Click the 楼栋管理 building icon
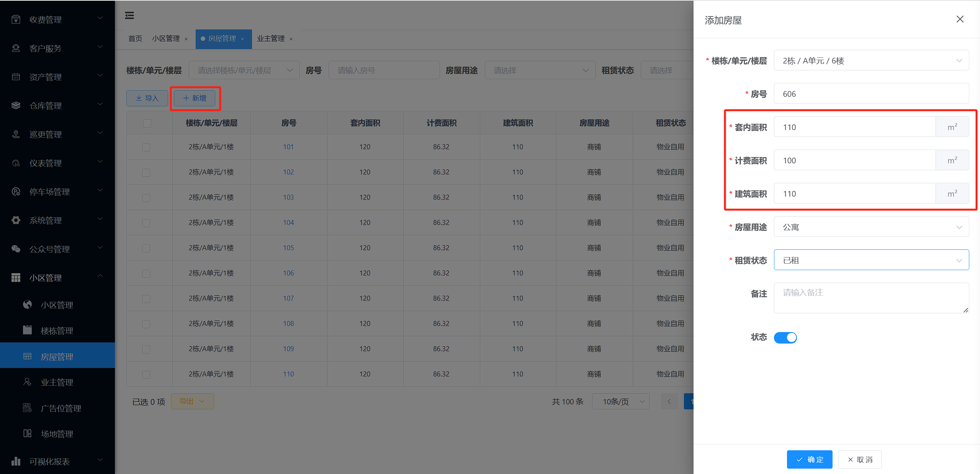980x474 pixels. (27, 330)
